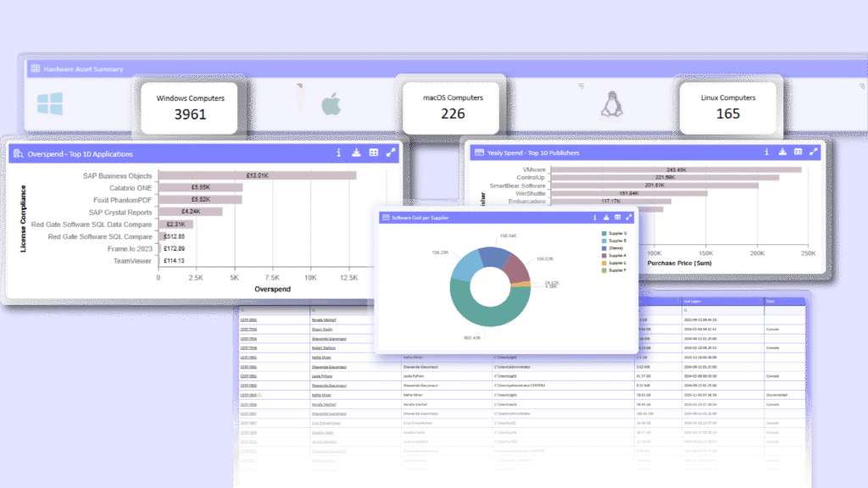Click the first column search filter field
This screenshot has width=868, height=488.
[274, 310]
